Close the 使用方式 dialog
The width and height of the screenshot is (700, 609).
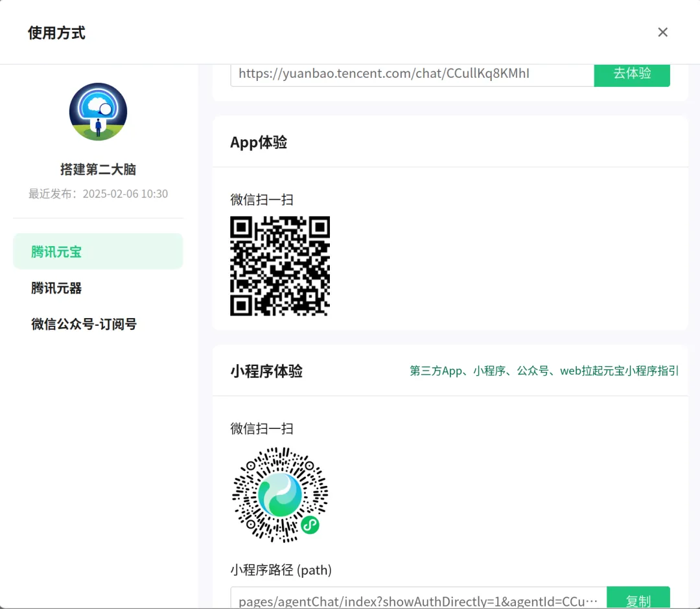(x=662, y=32)
